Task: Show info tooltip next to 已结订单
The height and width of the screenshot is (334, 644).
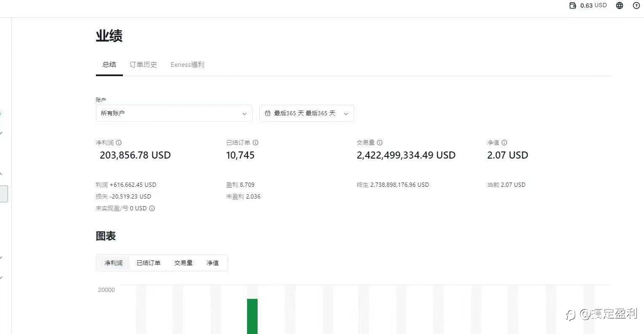Action: coord(255,143)
